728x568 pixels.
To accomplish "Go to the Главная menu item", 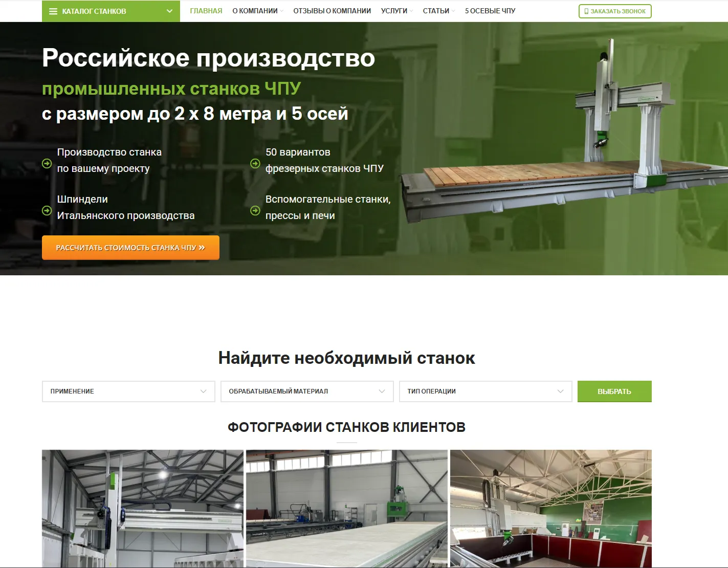I will (x=206, y=11).
